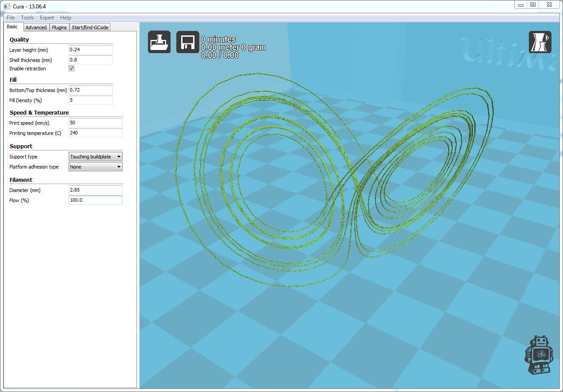
Task: Click the "0 minutes" print time text
Action: coord(218,39)
